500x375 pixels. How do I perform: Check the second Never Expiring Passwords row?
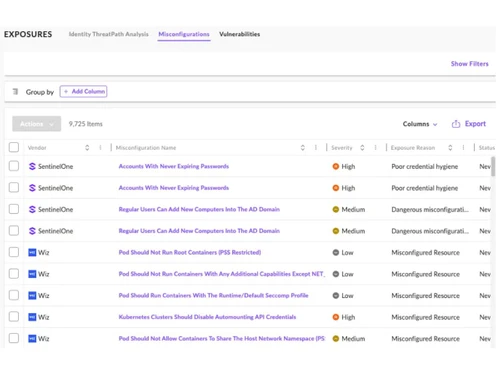pos(14,187)
